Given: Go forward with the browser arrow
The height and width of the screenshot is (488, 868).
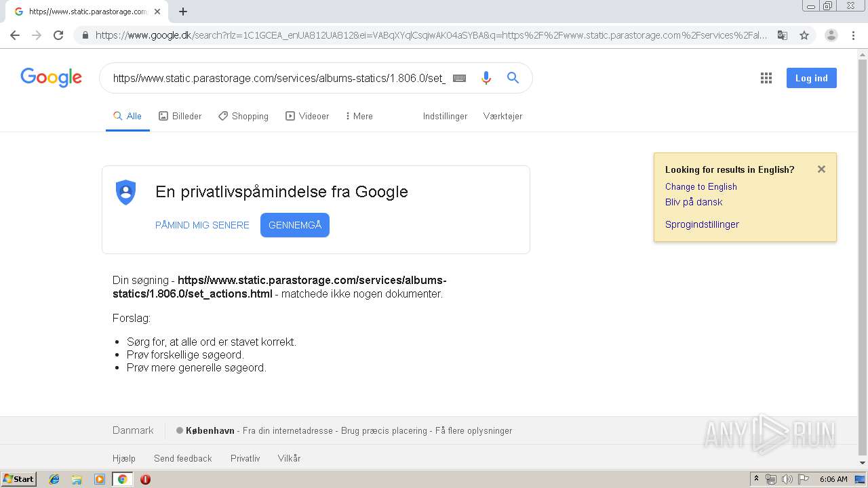Looking at the screenshot, I should pyautogui.click(x=37, y=35).
